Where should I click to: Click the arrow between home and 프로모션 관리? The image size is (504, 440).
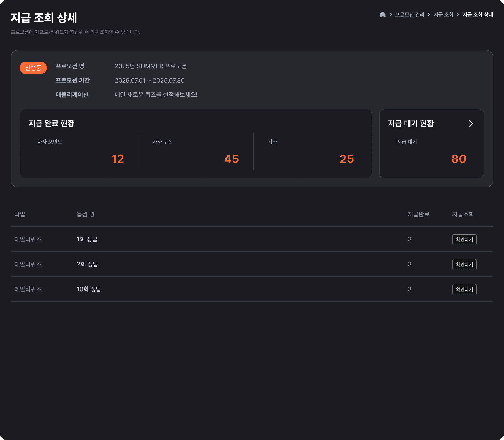point(390,15)
